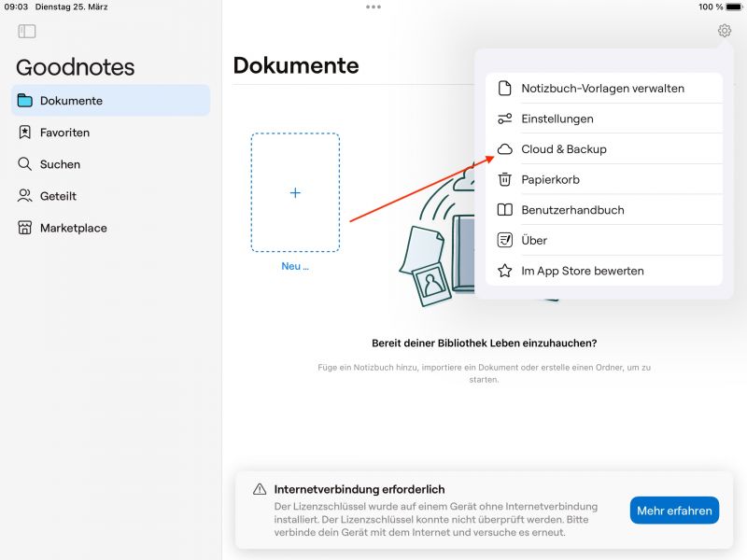
Task: Select Notizbuch-Vorlagen verwalten
Action: [603, 88]
